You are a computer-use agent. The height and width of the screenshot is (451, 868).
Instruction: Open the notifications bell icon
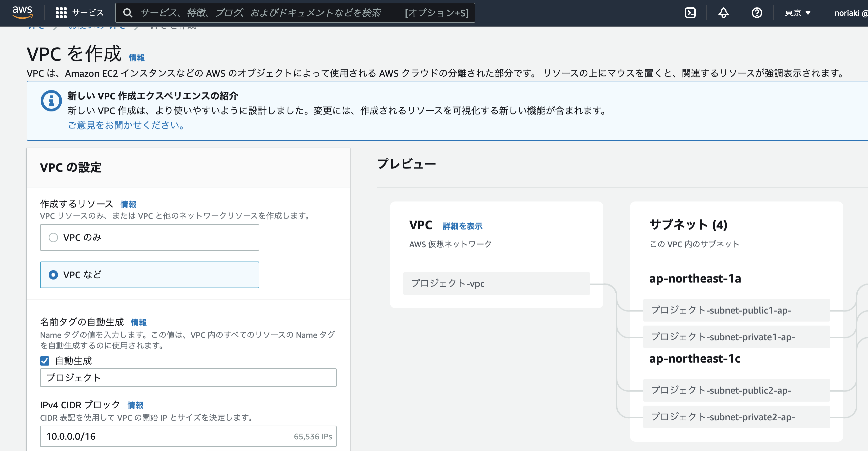point(724,13)
